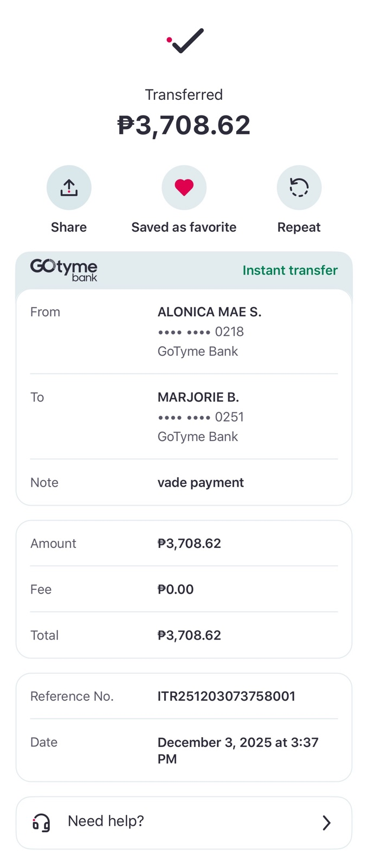
Task: Select sender name ALONICA MAE S.
Action: (209, 312)
